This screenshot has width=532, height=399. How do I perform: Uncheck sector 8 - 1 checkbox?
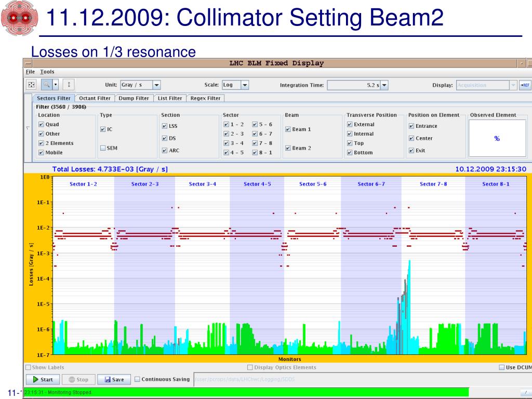[x=255, y=153]
